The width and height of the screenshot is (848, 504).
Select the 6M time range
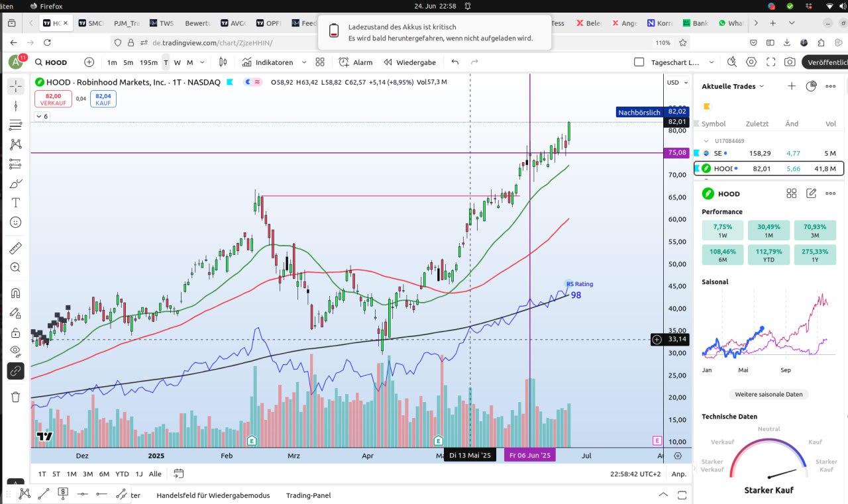point(104,474)
